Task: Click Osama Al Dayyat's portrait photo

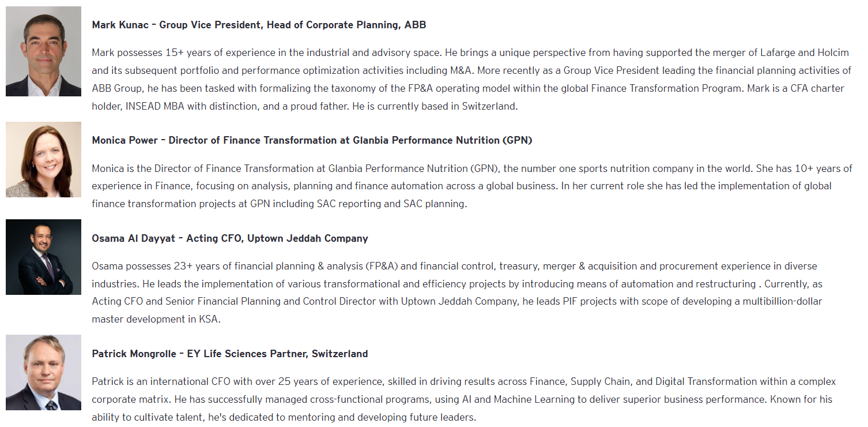Action: click(x=43, y=257)
